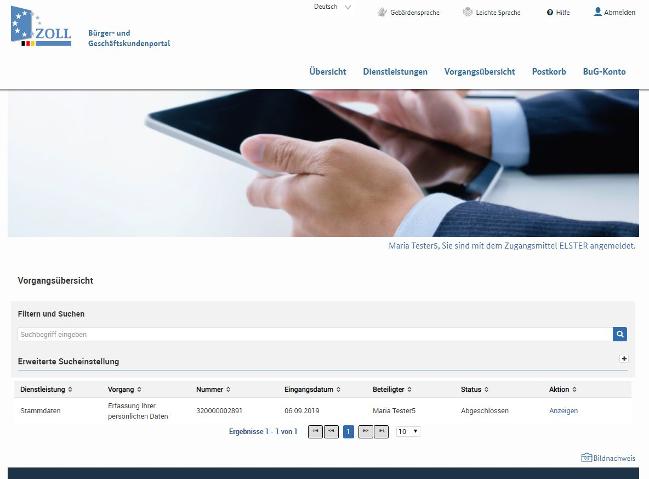
Task: Sort table by Eingangsdatum column
Action: click(x=312, y=389)
